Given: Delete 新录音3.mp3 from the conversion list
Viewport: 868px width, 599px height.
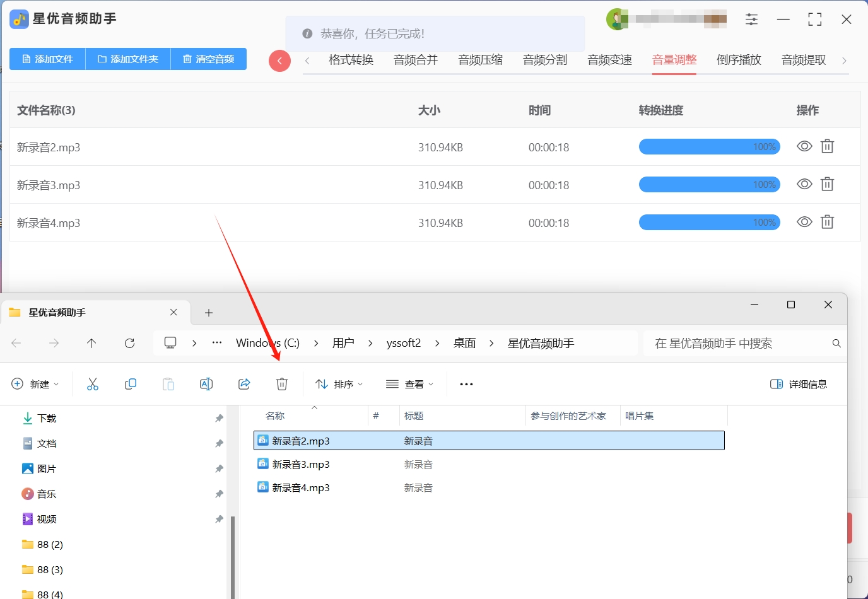Looking at the screenshot, I should tap(827, 184).
